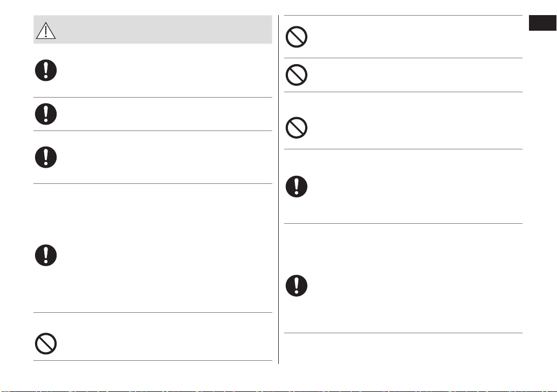
Task: Select the prohibition icon in left column
Action: pos(46,343)
